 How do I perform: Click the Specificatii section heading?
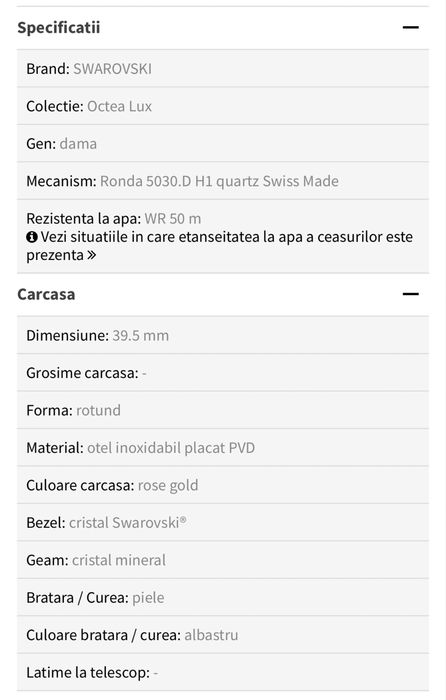point(58,27)
